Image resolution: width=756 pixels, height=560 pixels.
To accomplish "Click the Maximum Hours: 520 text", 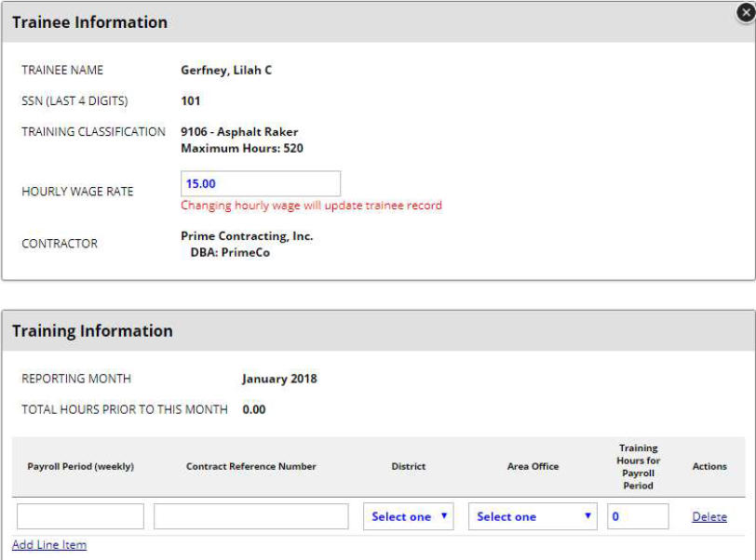I will coord(241,148).
